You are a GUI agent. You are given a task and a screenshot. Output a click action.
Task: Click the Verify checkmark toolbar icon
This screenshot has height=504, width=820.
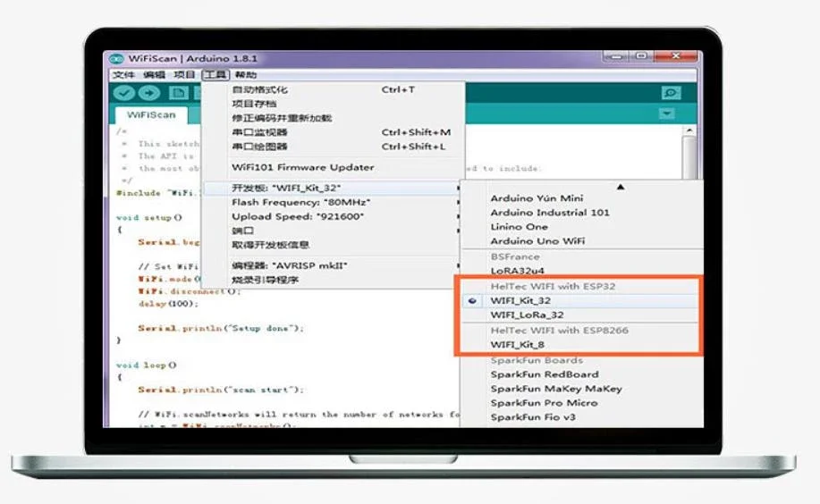[x=124, y=93]
